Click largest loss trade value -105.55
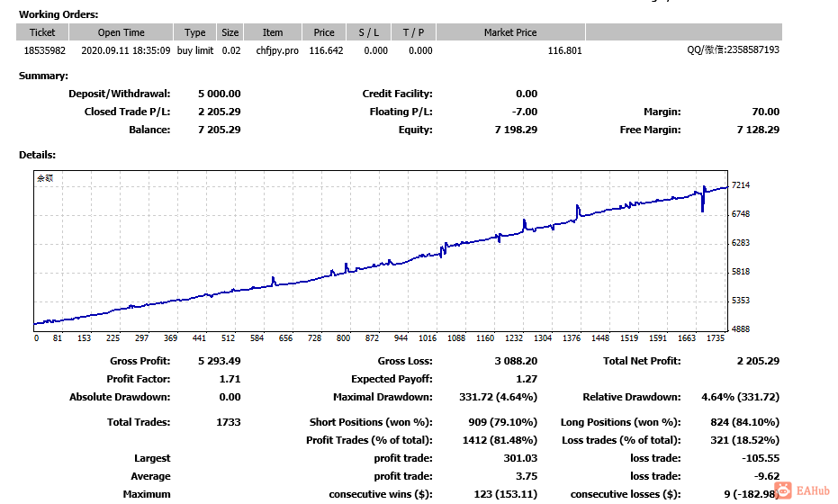Viewport: 838px width, 504px height. click(761, 459)
